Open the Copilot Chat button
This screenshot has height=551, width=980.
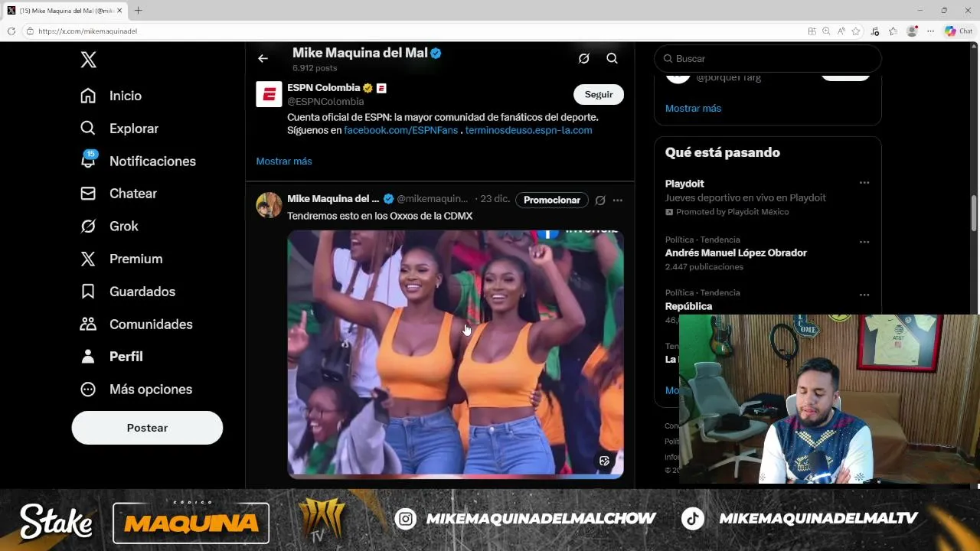959,31
